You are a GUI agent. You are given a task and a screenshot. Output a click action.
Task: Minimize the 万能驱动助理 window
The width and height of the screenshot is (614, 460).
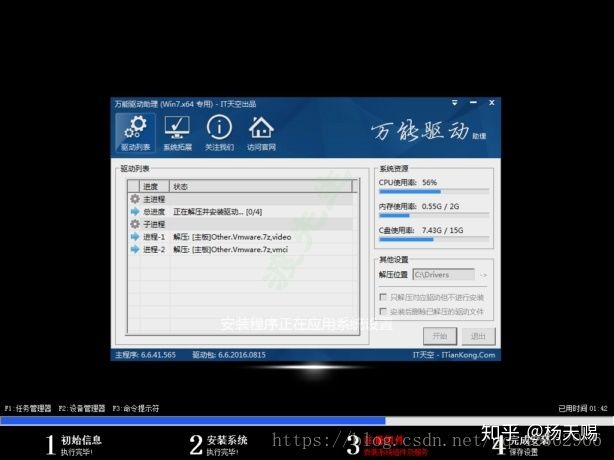[473, 103]
